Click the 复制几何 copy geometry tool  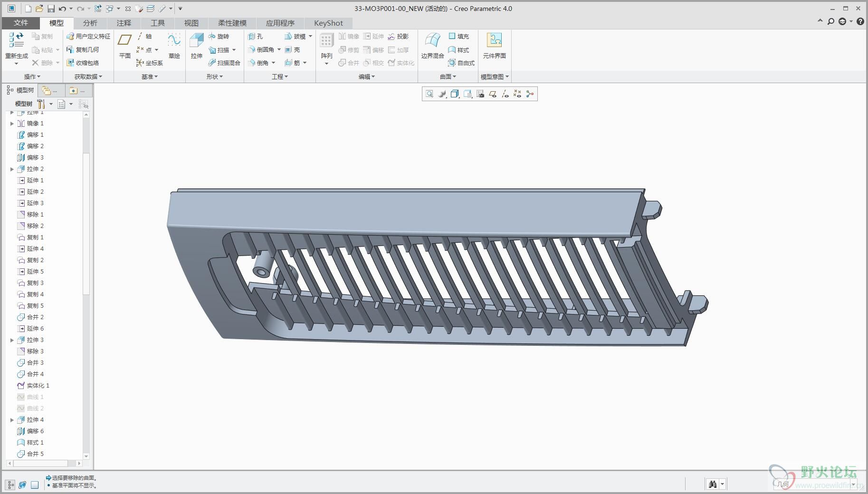(x=83, y=50)
